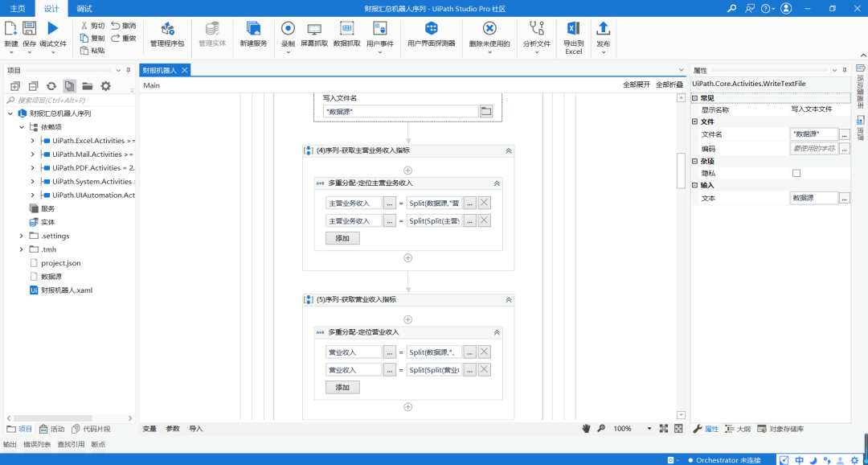This screenshot has height=465, width=868.
Task: Click pan hand icon in designer footer
Action: [x=587, y=429]
